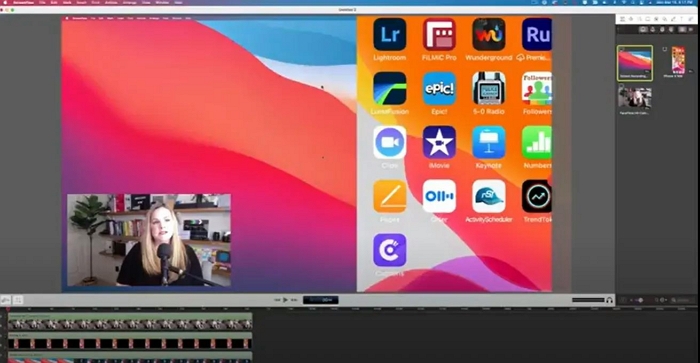The width and height of the screenshot is (700, 363).
Task: Expand more media library options chevron
Action: [691, 29]
